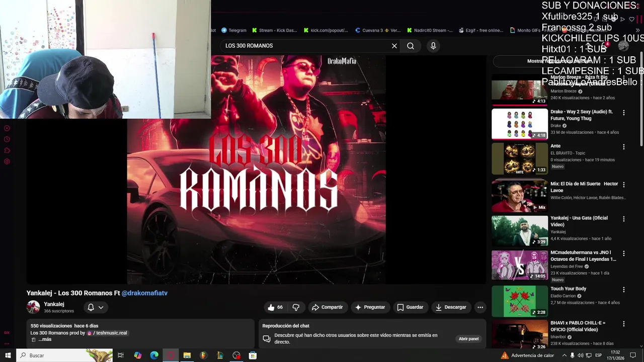
Task: Open Microsoft Store from taskbar
Action: [x=253, y=355]
